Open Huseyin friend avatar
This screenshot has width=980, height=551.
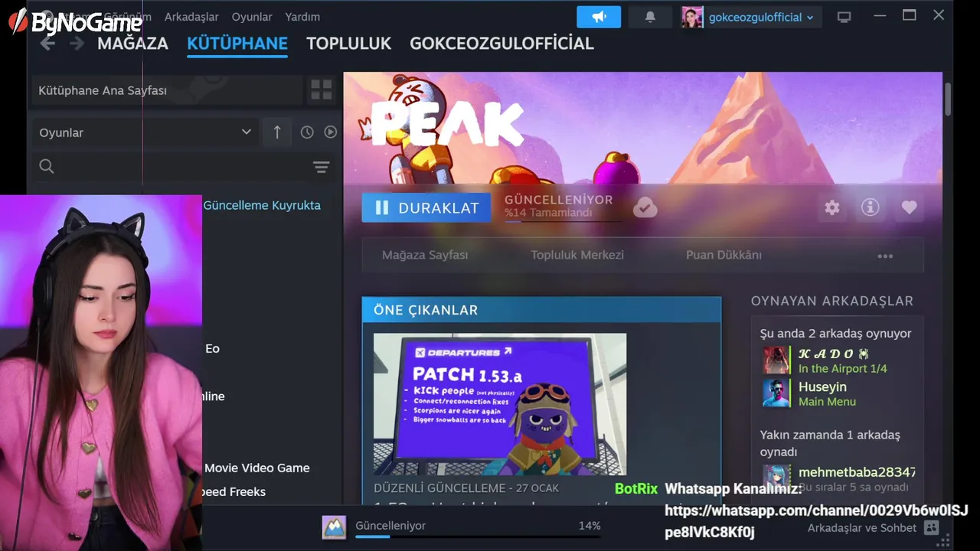776,393
